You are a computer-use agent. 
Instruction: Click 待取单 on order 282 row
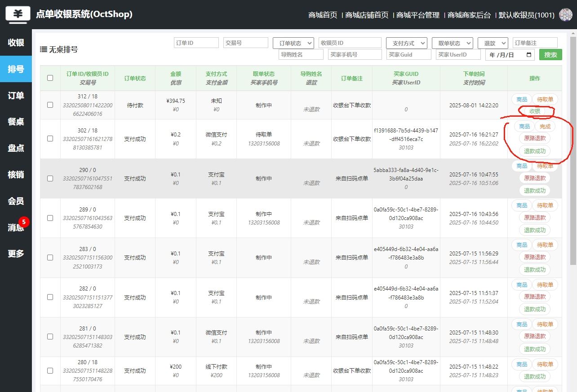click(x=545, y=285)
